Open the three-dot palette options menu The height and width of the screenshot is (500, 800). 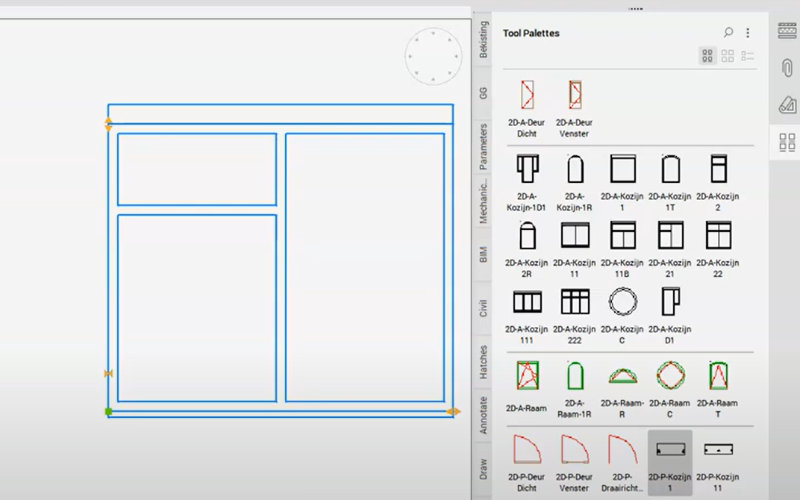pyautogui.click(x=747, y=33)
